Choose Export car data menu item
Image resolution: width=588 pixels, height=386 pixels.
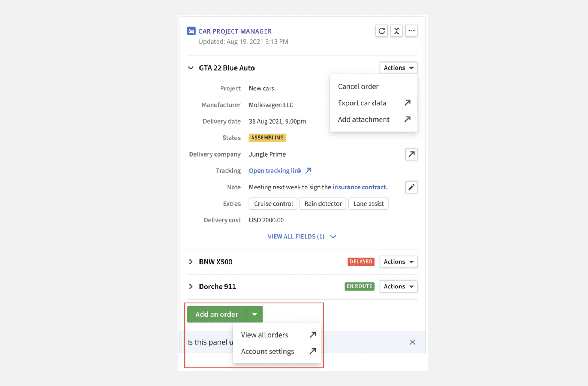click(x=374, y=103)
